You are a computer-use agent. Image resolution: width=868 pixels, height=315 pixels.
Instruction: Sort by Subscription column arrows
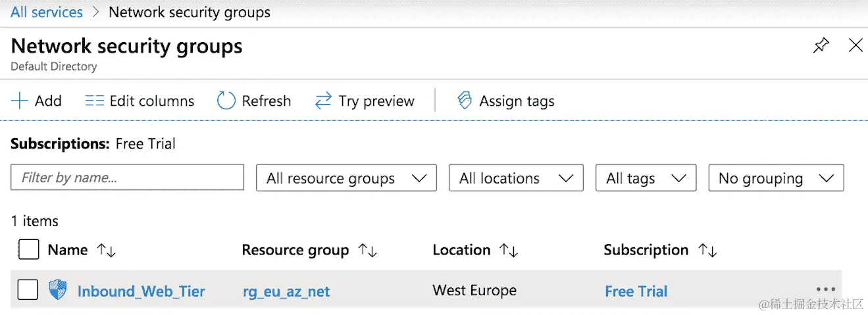coord(707,251)
